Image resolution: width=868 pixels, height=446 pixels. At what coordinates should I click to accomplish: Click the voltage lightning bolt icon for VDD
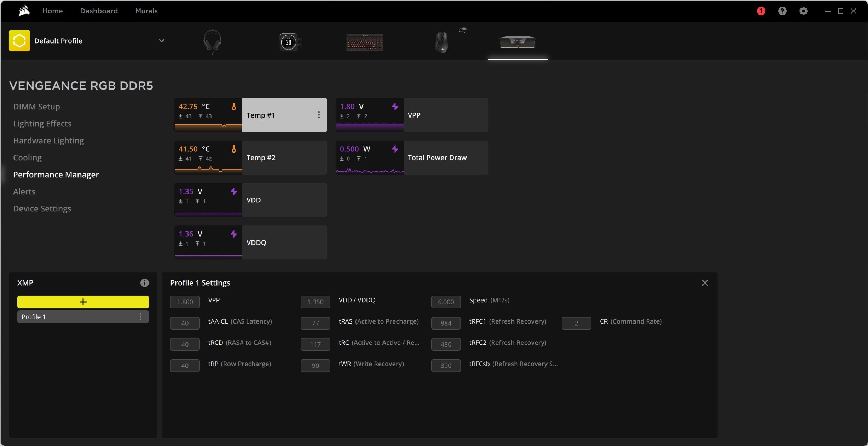click(x=234, y=191)
